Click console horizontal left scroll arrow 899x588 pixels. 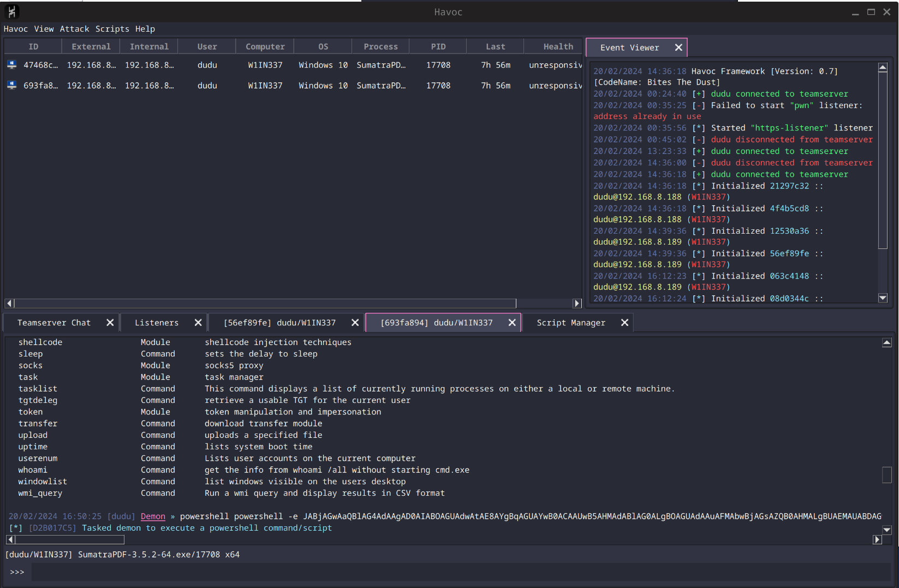coord(10,539)
